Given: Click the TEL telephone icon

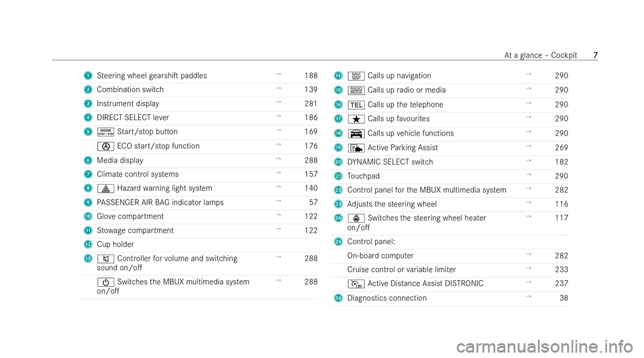Looking at the screenshot, I should point(356,105).
